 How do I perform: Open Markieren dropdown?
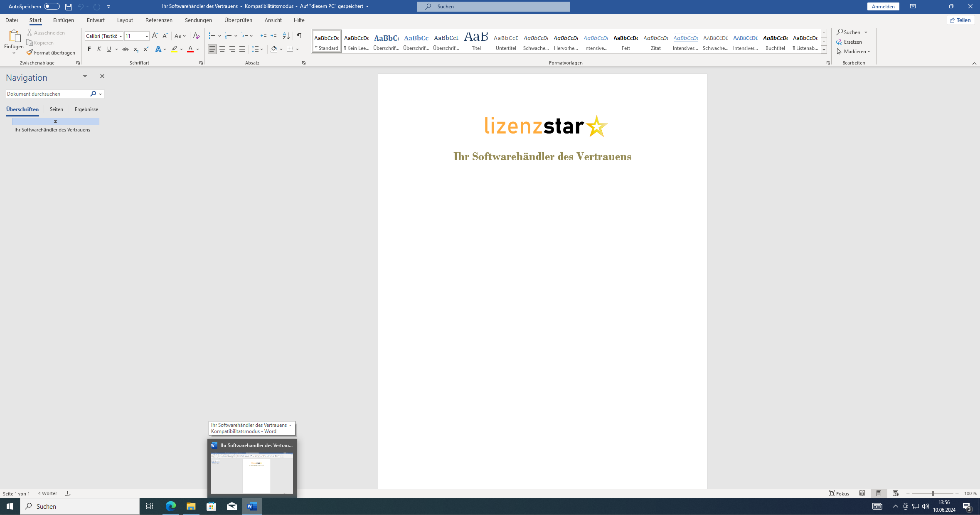pos(854,52)
